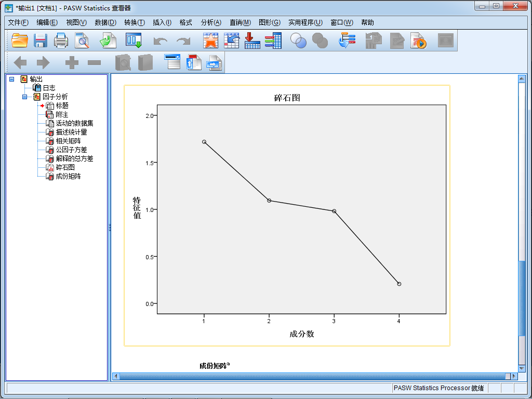Click the demote right arrow icon

click(43, 62)
